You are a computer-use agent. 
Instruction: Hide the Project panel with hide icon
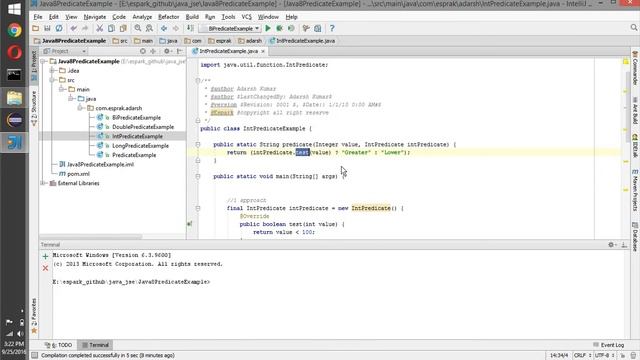tap(179, 51)
